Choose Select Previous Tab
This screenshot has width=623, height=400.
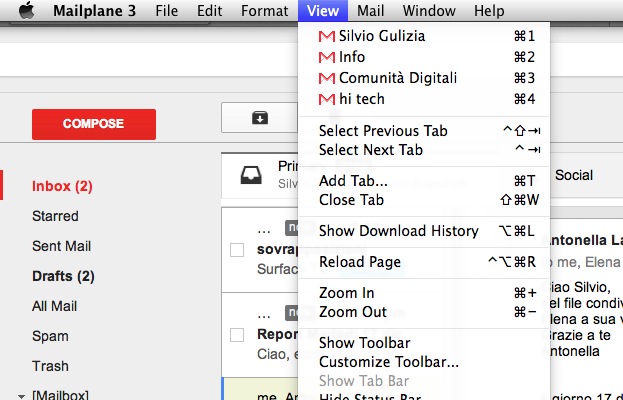pyautogui.click(x=424, y=131)
